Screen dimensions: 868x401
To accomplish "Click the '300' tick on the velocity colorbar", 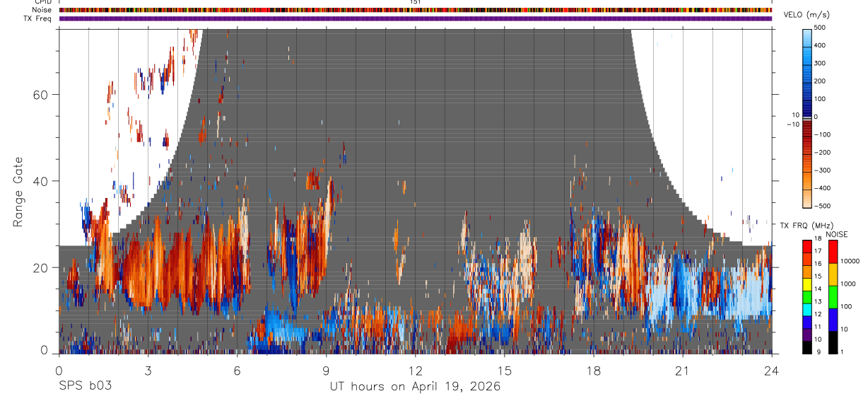I will click(821, 63).
